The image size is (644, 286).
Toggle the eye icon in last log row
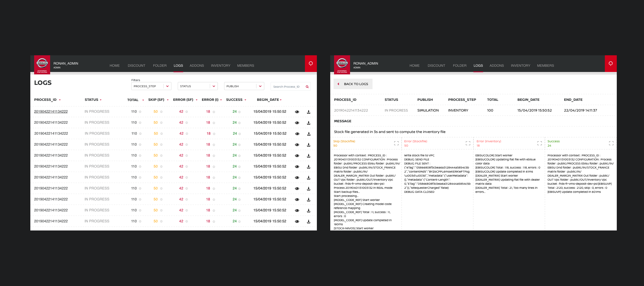(297, 221)
